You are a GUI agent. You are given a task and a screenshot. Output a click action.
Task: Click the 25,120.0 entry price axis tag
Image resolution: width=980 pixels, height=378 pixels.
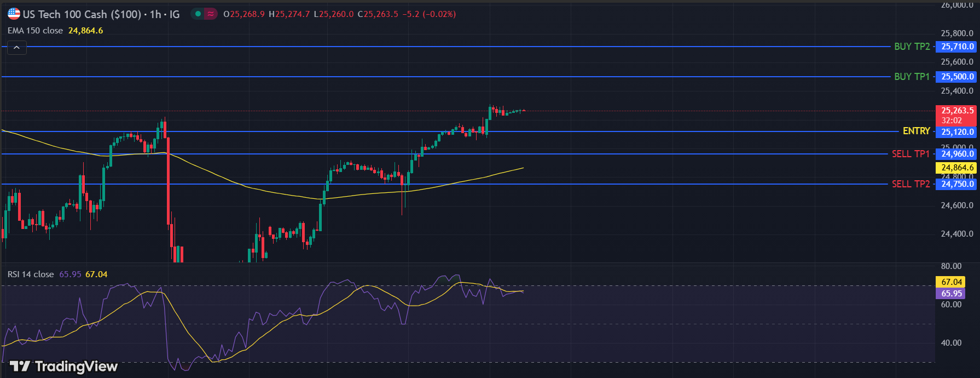pos(956,132)
